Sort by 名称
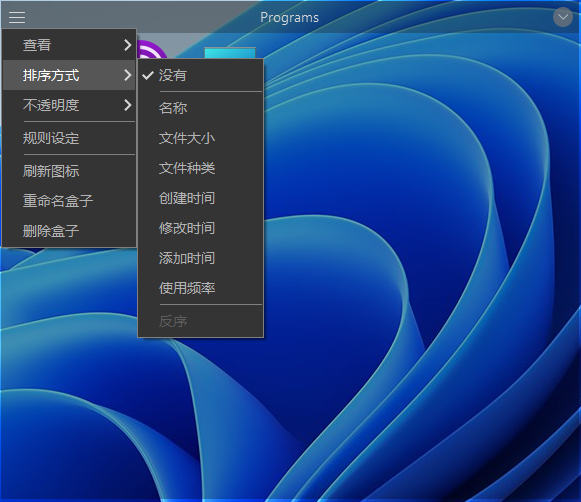This screenshot has height=502, width=581. point(200,108)
